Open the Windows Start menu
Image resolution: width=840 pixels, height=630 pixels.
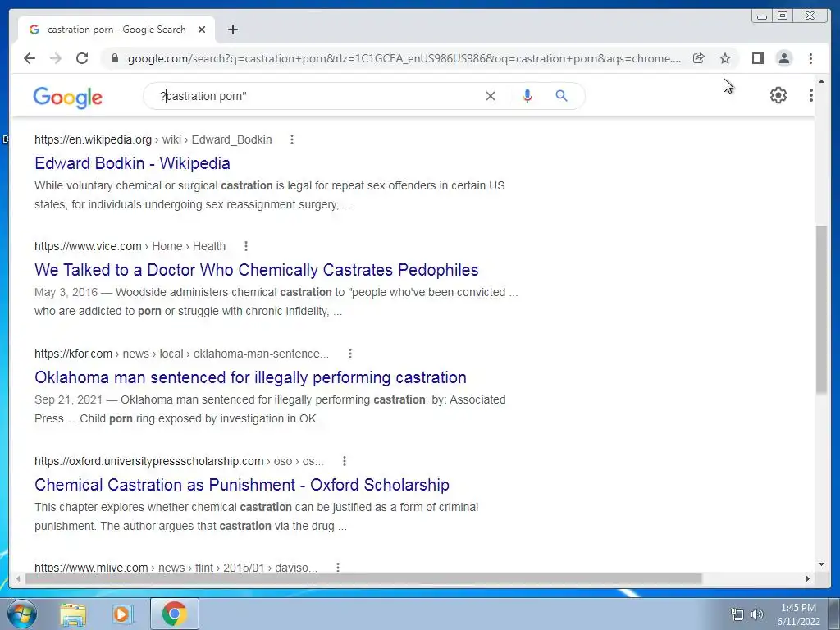coord(21,614)
